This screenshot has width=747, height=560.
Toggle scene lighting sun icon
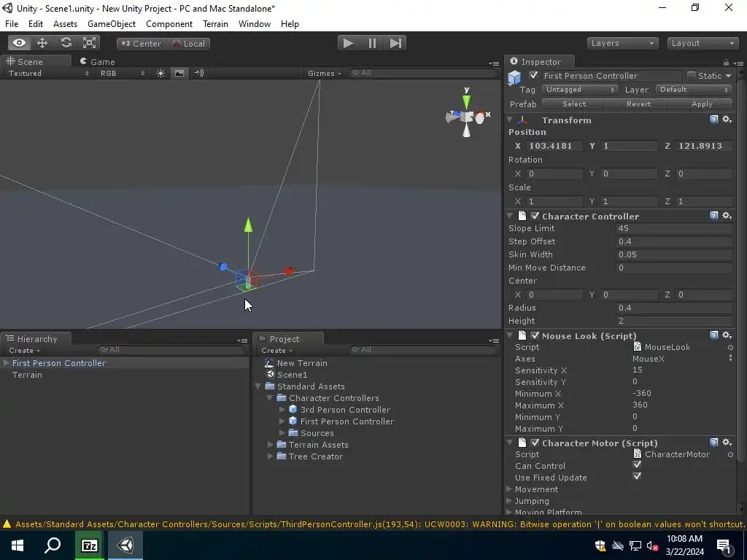[161, 73]
